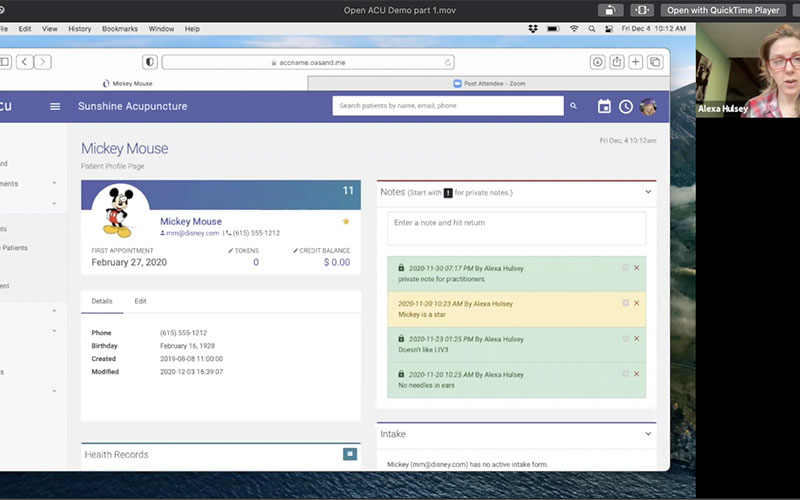Click the Wi-Fi menu bar icon
Image resolution: width=800 pixels, height=500 pixels.
coord(574,29)
